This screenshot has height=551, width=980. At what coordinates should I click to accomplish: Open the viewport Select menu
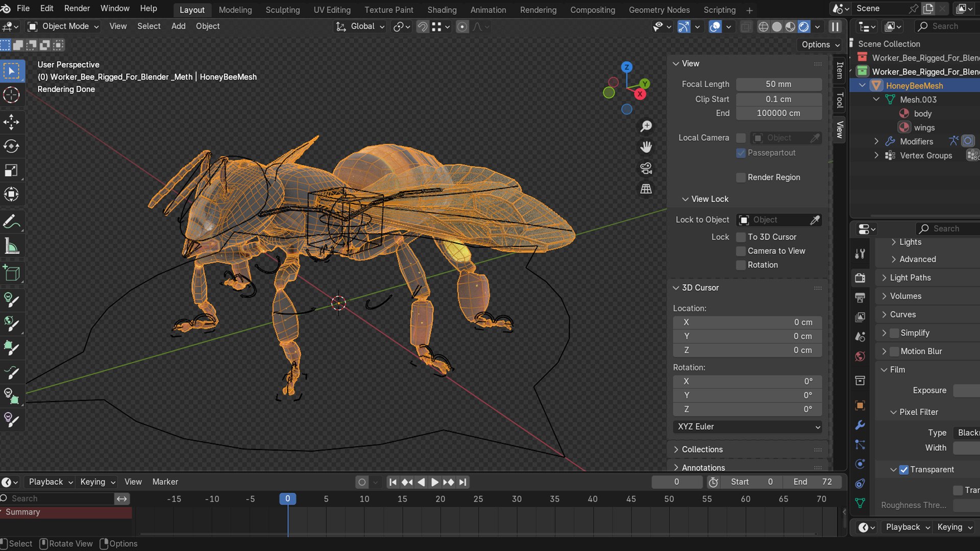[x=149, y=27]
